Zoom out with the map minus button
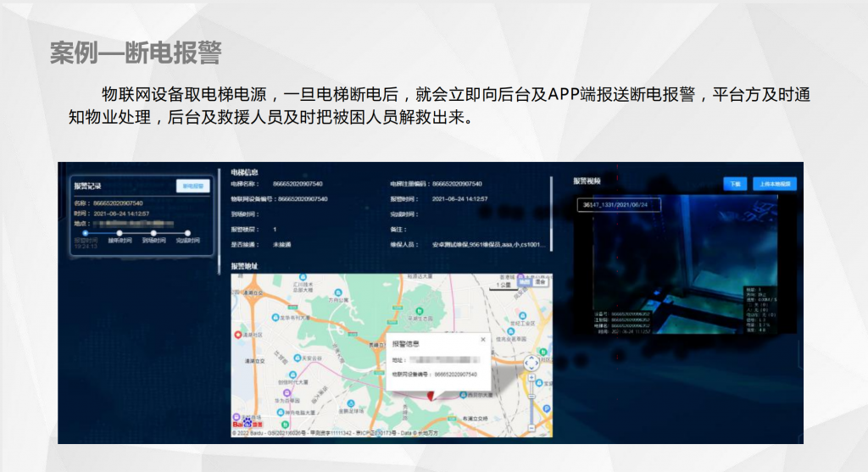The height and width of the screenshot is (472, 868). point(531,428)
